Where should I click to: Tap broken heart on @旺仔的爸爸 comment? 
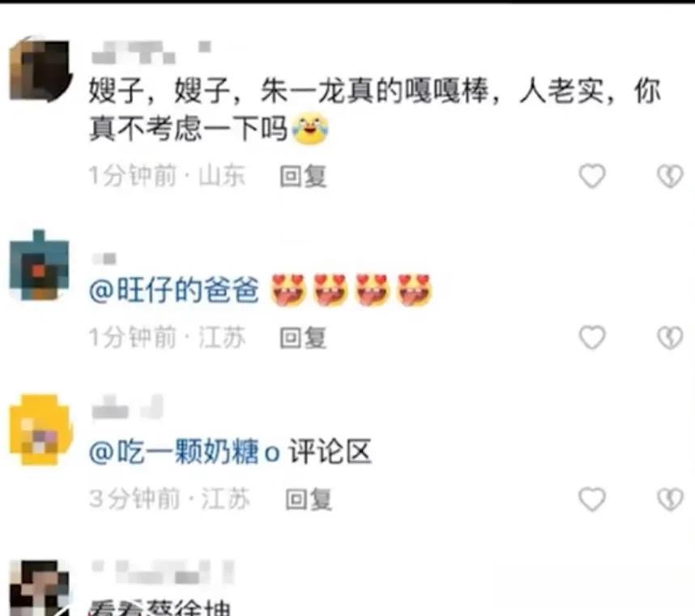coord(670,338)
